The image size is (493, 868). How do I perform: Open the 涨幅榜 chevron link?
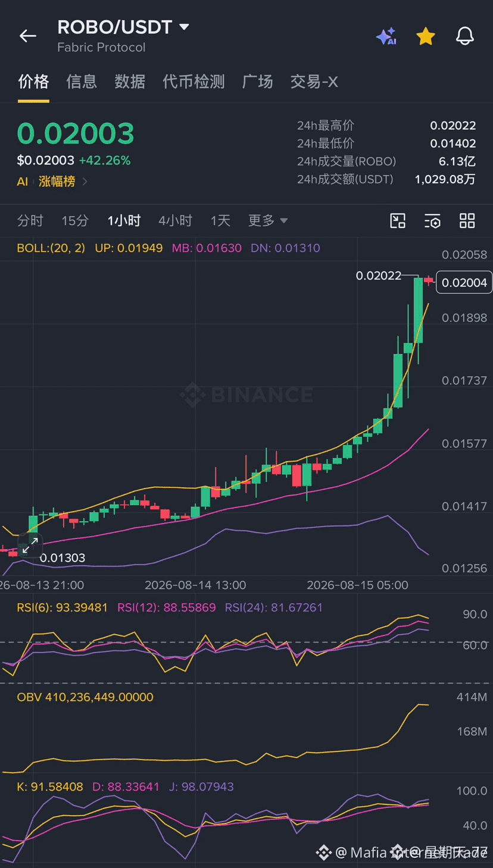coord(85,181)
